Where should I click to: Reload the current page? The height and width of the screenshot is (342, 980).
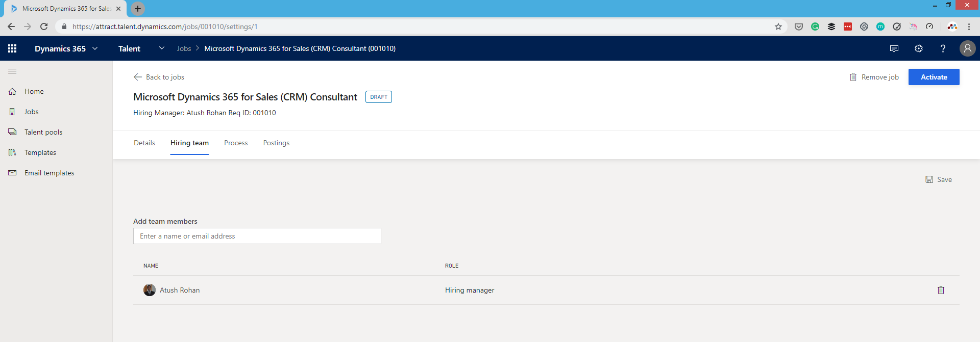(44, 27)
